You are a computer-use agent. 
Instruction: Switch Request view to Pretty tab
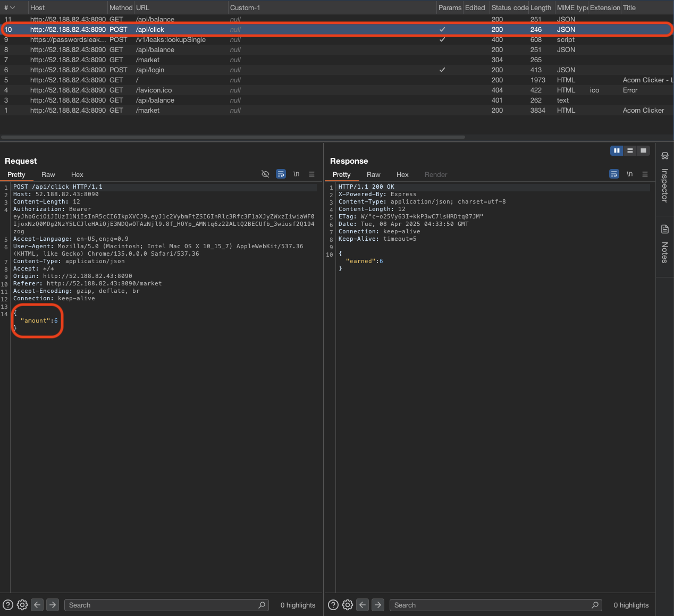[x=16, y=174]
